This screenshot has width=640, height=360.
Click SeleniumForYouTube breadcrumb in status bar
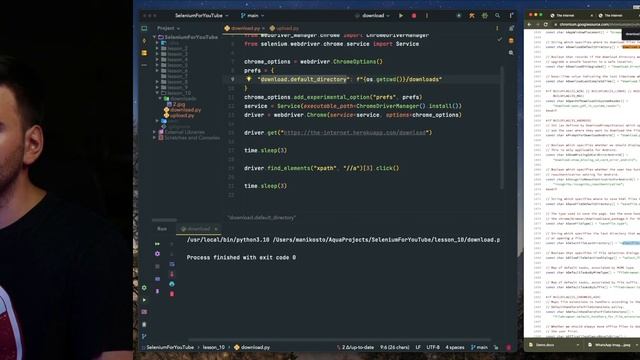point(170,347)
